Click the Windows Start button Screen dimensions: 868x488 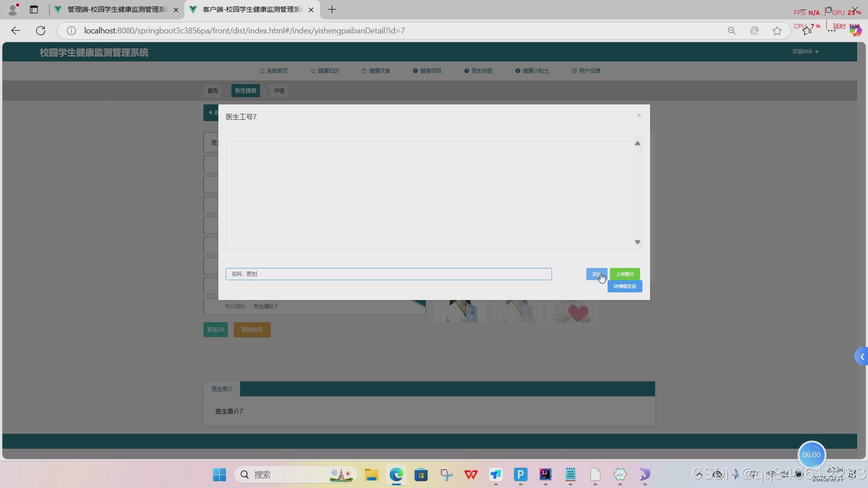(x=220, y=474)
